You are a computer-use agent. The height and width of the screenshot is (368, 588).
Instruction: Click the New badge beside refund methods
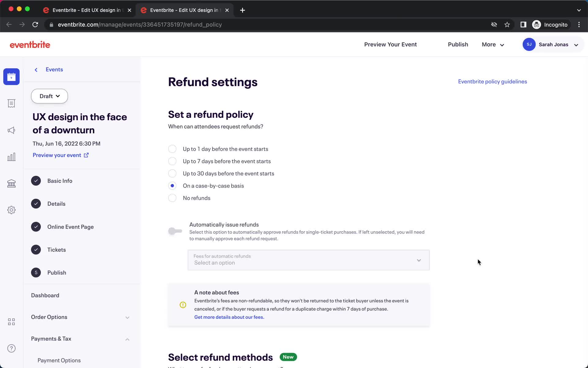click(288, 357)
